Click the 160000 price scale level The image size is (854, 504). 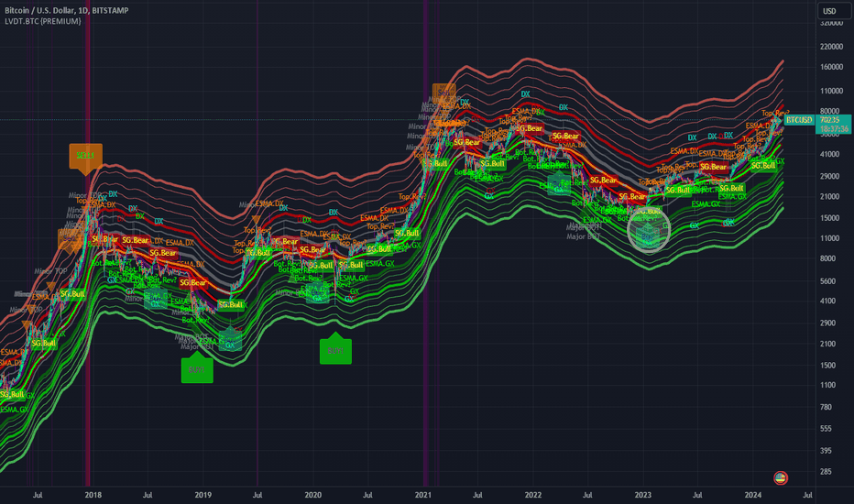[831, 67]
